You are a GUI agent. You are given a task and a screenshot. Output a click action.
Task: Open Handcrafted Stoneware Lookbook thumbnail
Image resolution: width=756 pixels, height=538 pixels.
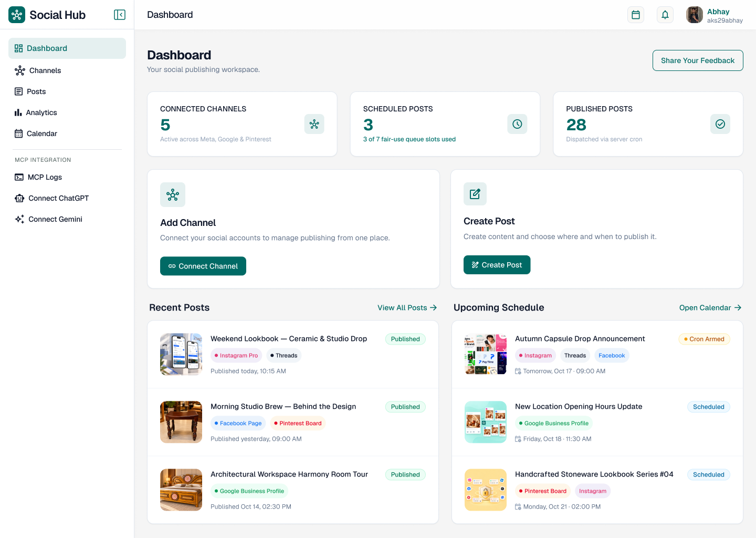(486, 490)
